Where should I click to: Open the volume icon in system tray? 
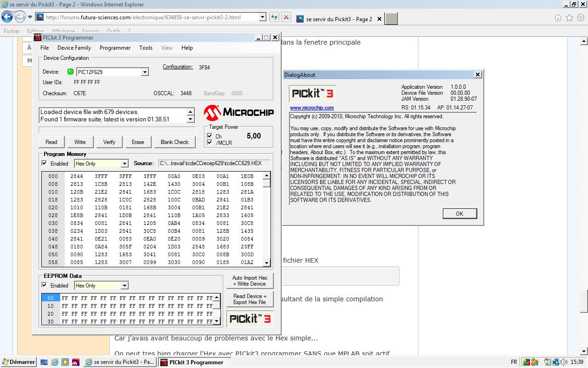coord(563,362)
